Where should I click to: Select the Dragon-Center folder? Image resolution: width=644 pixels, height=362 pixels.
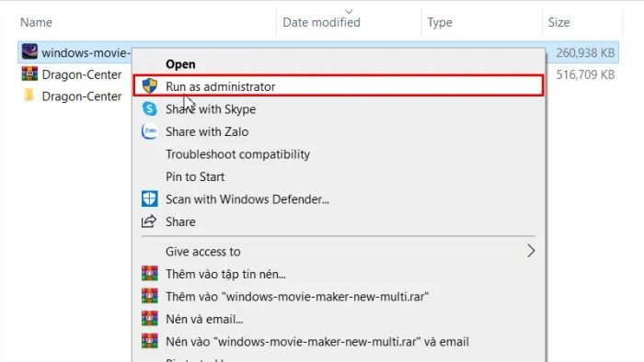[x=72, y=96]
